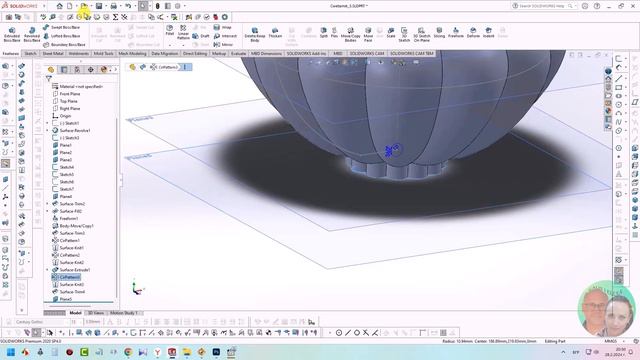This screenshot has height=360, width=640.
Task: Click the Search SOLIDWORKS Help field
Action: click(x=544, y=6)
